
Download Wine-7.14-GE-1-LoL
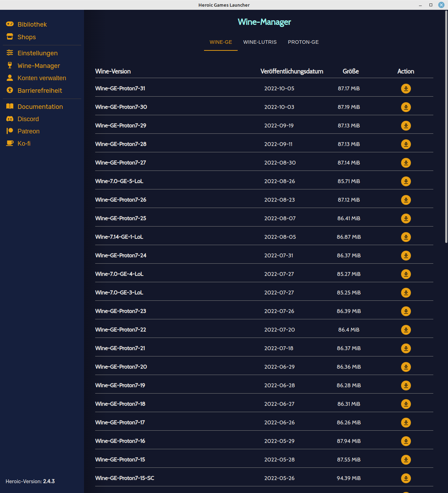tap(406, 237)
